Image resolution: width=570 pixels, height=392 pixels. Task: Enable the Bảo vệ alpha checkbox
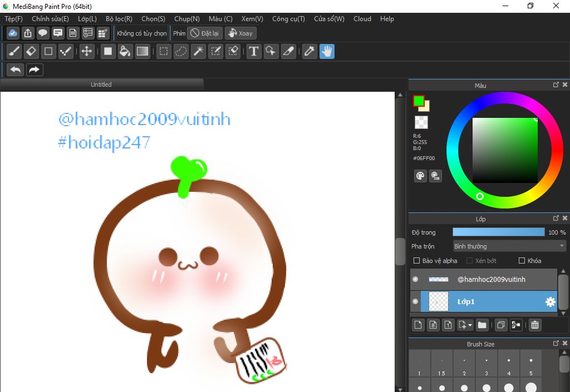click(417, 261)
